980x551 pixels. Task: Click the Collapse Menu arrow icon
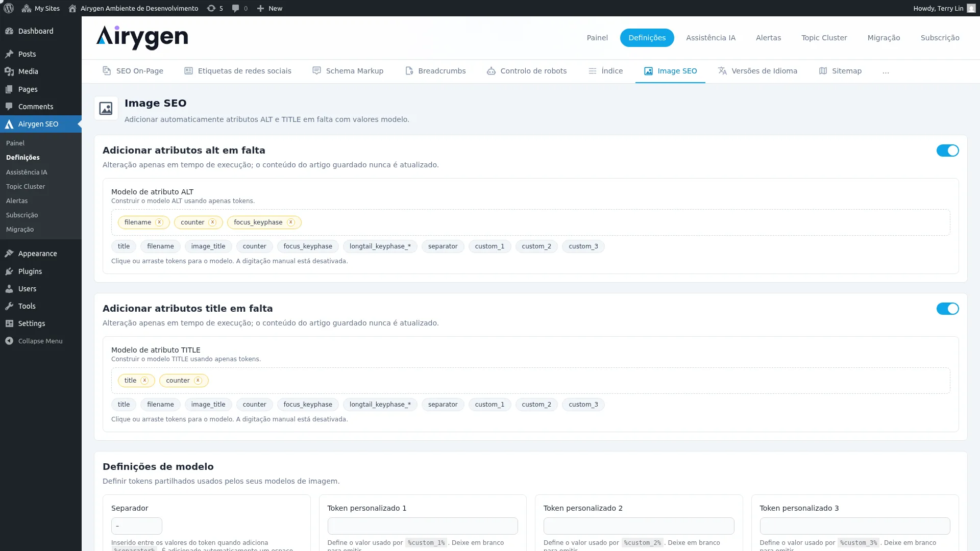click(9, 341)
